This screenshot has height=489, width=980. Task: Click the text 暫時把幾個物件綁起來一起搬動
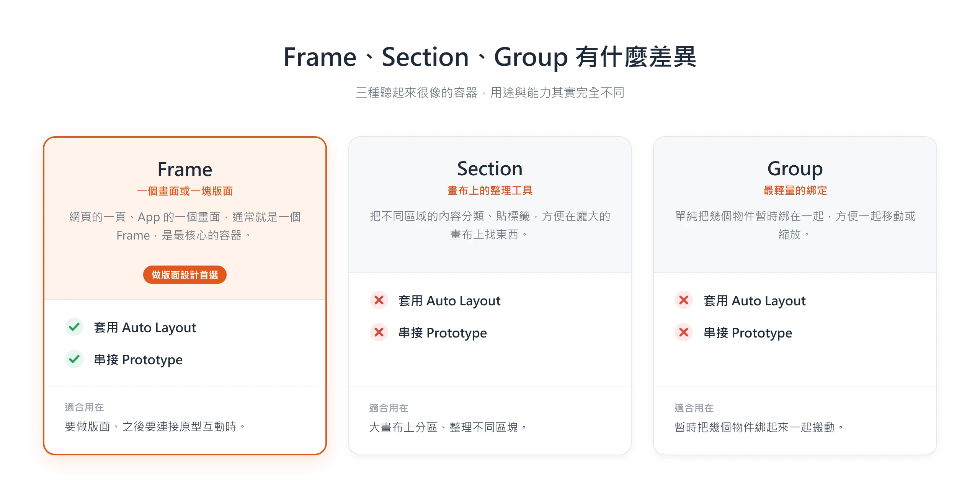[x=759, y=427]
